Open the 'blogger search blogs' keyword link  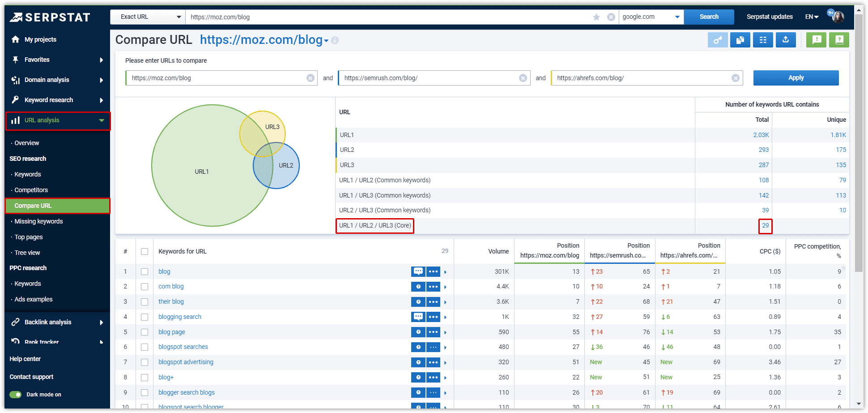point(187,392)
